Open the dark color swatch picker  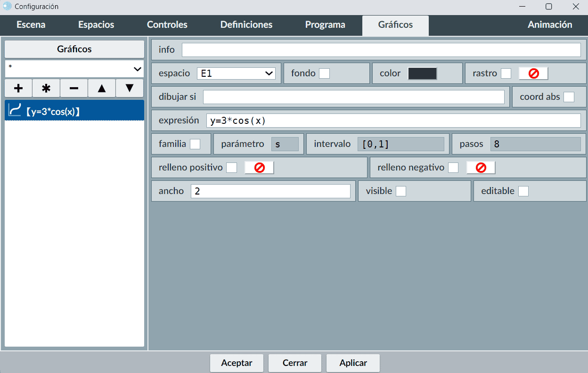click(x=422, y=73)
